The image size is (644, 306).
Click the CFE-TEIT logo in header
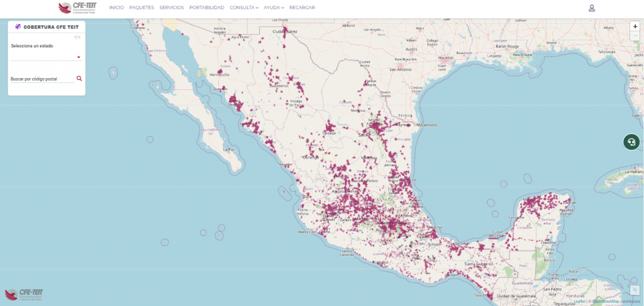[x=77, y=8]
